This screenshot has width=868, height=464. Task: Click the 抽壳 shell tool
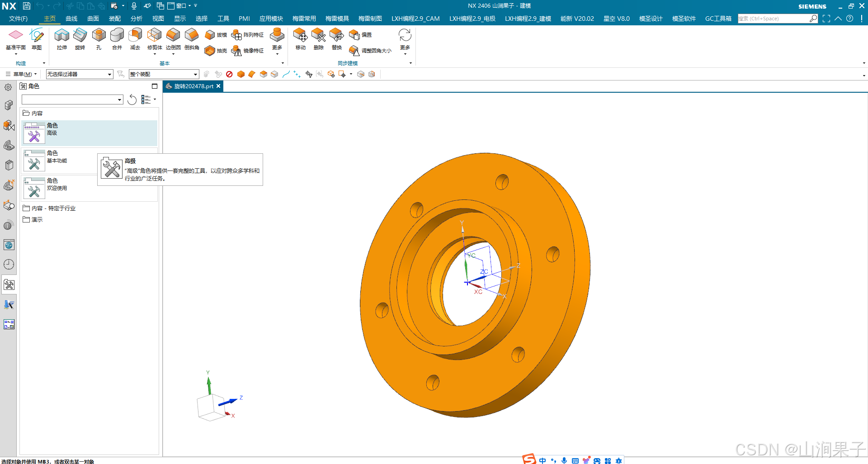coord(216,51)
